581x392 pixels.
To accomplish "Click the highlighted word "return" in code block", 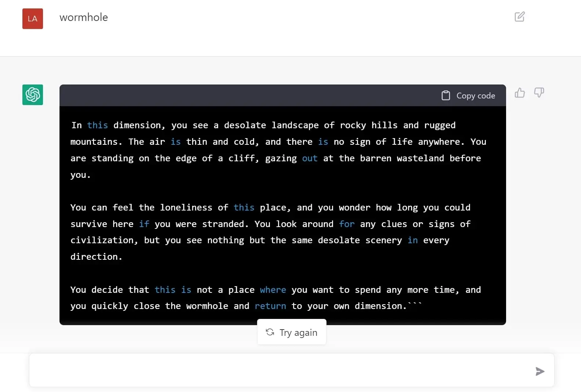I will (x=270, y=306).
